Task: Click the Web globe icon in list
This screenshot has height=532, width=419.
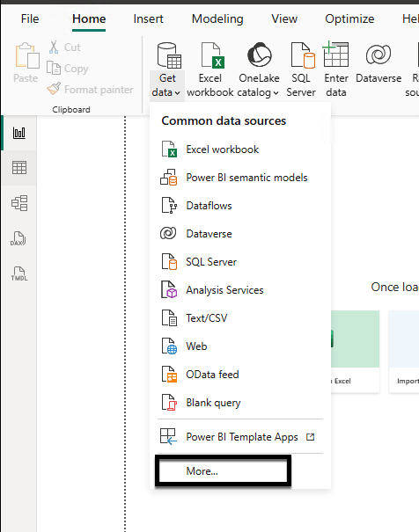Action: pyautogui.click(x=169, y=346)
